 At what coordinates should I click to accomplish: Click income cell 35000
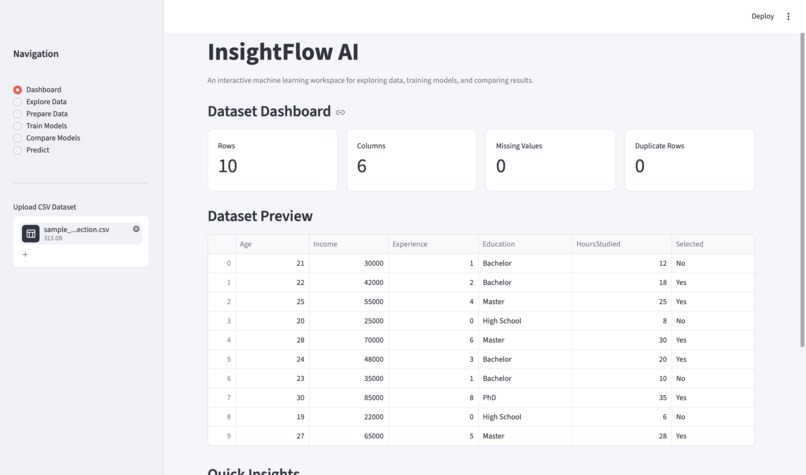coord(349,378)
